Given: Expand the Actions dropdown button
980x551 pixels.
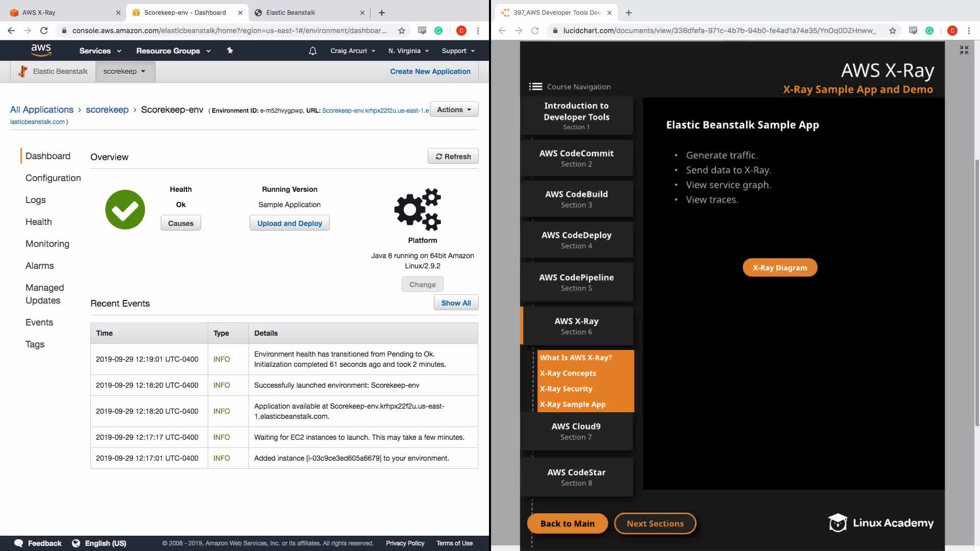Looking at the screenshot, I should coord(454,110).
